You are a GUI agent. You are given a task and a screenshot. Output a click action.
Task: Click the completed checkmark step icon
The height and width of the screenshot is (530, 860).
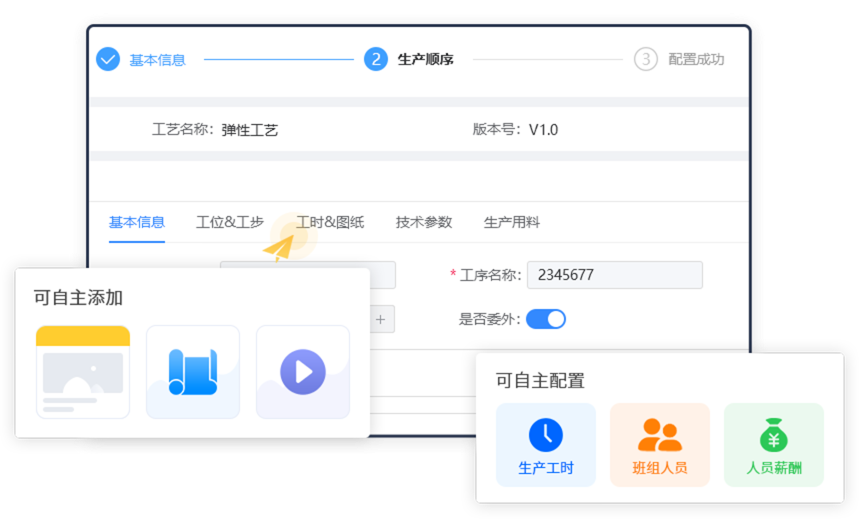tap(108, 59)
